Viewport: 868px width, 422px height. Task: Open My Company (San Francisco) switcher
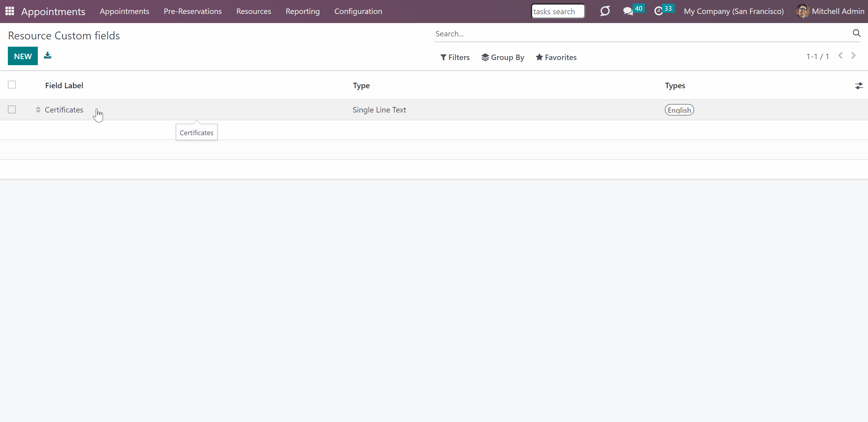click(x=734, y=11)
